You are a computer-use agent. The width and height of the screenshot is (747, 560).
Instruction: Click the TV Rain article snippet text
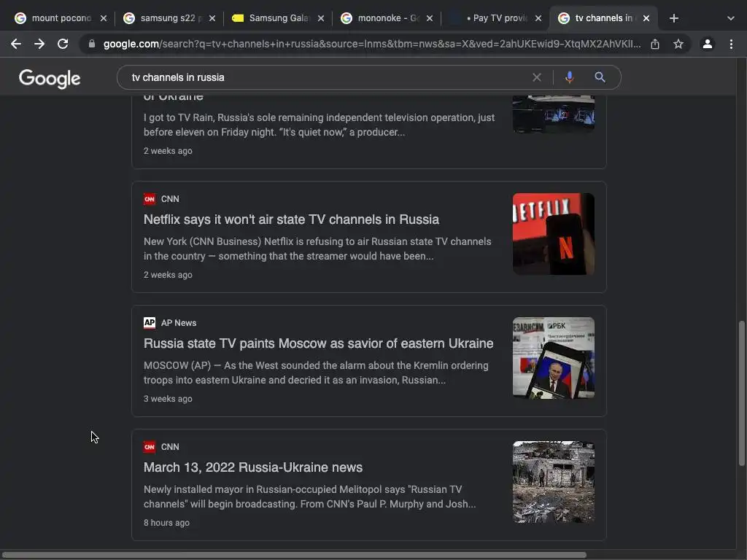click(x=320, y=125)
